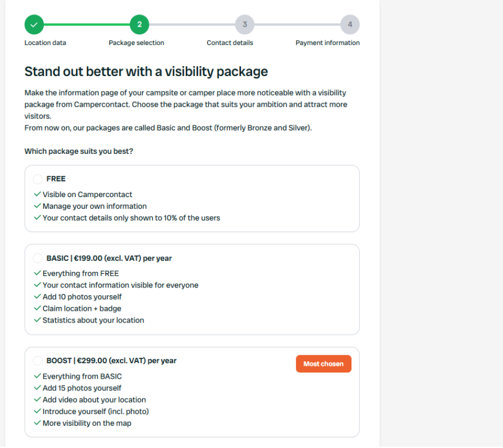Viewport: 503px width, 448px height.
Task: Click the Statistics about your location feature line
Action: (x=93, y=320)
